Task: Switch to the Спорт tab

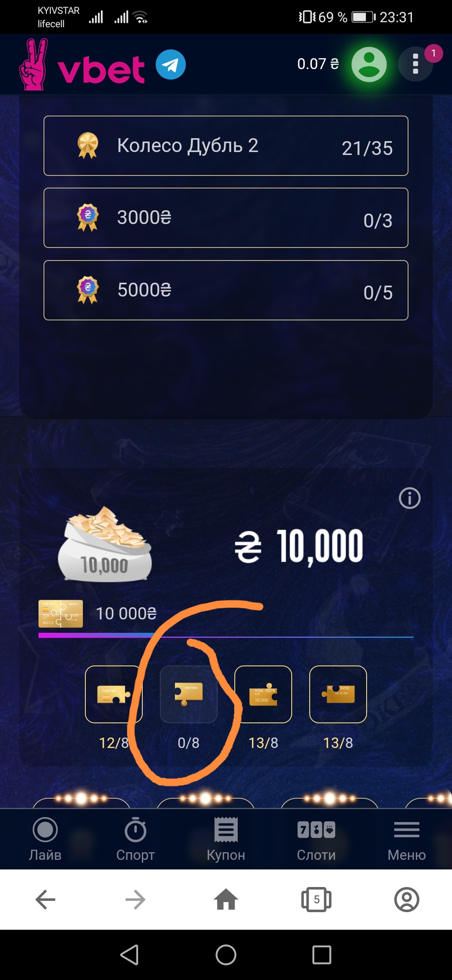Action: coord(136,839)
